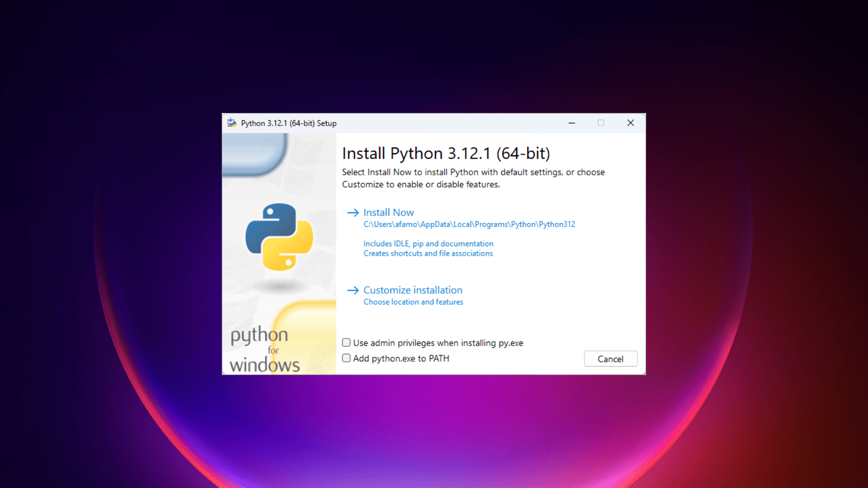This screenshot has width=868, height=488.
Task: Click the default install path text
Action: point(469,224)
